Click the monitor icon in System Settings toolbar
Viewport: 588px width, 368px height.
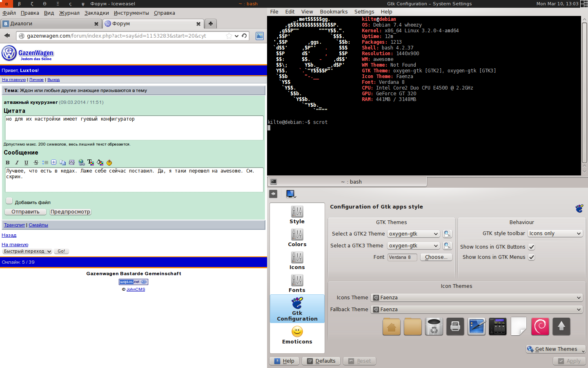pyautogui.click(x=291, y=194)
